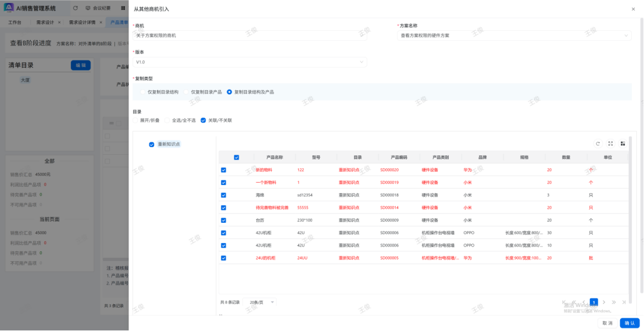Open the 方案名称 dropdown

point(514,35)
